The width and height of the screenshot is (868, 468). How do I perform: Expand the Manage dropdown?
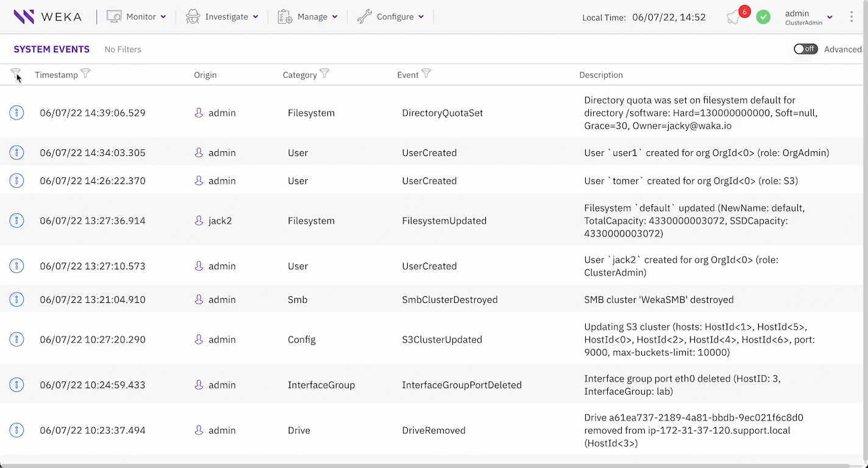308,17
